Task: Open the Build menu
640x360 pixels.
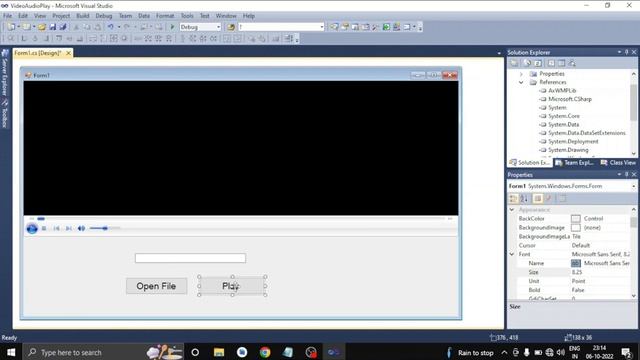Action: (82, 16)
